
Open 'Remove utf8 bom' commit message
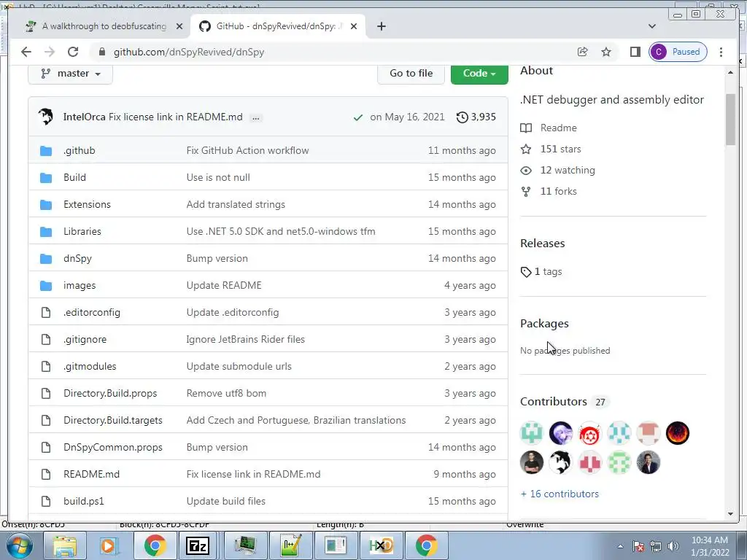pyautogui.click(x=226, y=393)
